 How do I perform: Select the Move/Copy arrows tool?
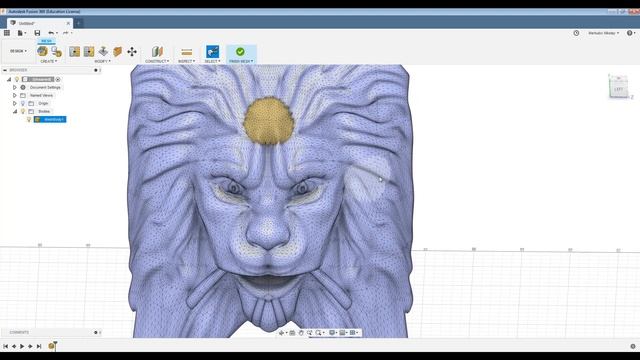[x=132, y=51]
